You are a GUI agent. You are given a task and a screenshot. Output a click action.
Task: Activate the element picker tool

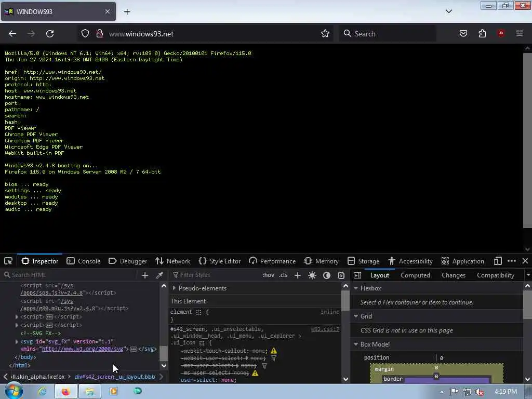[8, 261]
